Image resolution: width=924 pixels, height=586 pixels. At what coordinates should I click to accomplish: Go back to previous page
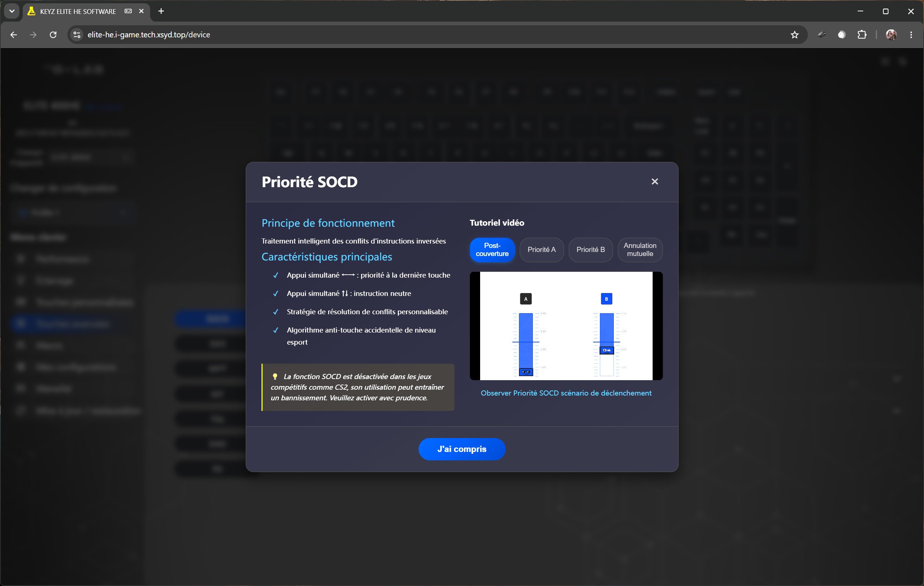click(x=14, y=35)
